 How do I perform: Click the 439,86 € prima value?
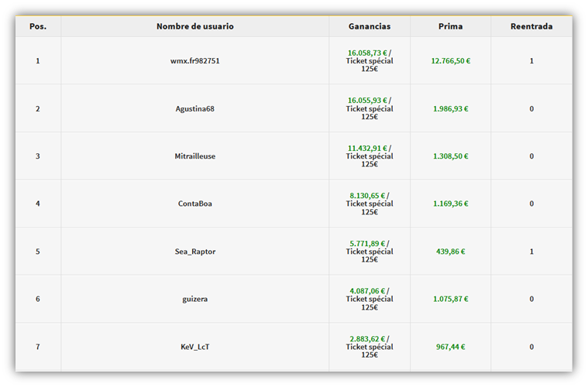[450, 252]
